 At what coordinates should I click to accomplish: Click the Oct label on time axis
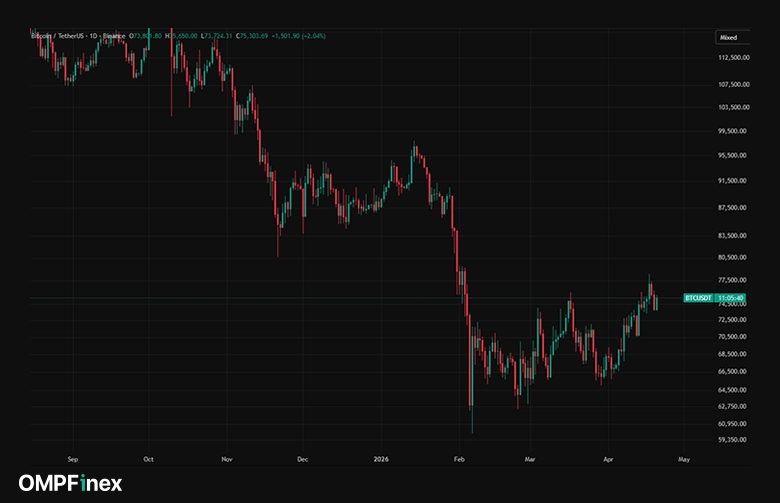pos(147,459)
